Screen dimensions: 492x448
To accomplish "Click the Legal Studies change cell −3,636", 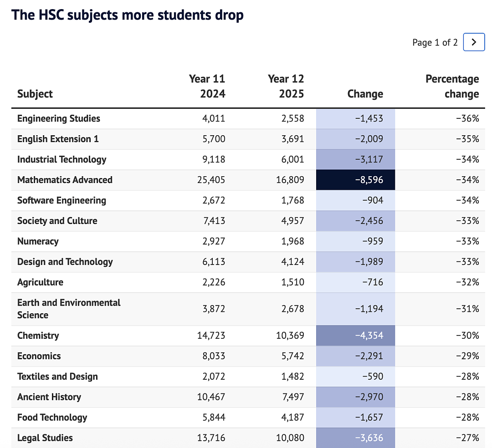I will (x=355, y=438).
